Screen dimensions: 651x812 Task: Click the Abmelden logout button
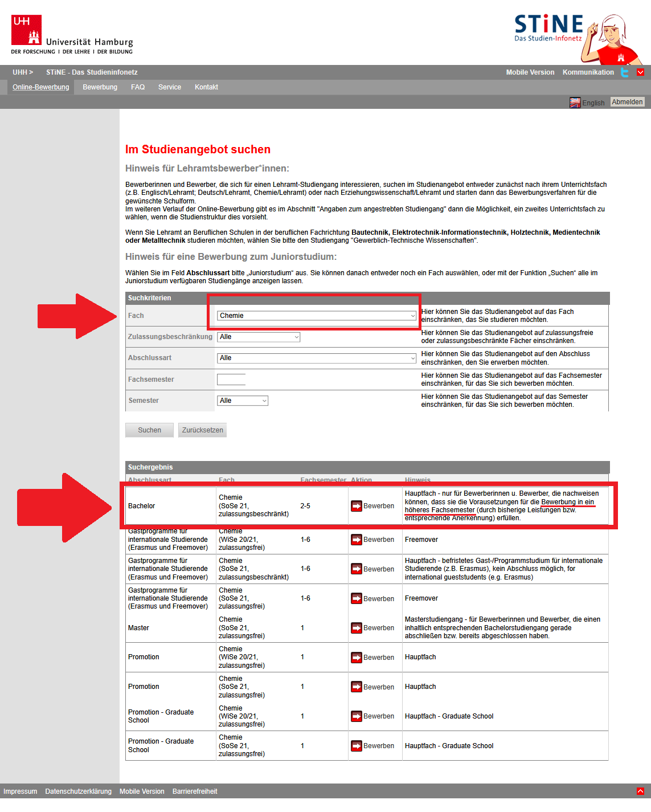(627, 102)
